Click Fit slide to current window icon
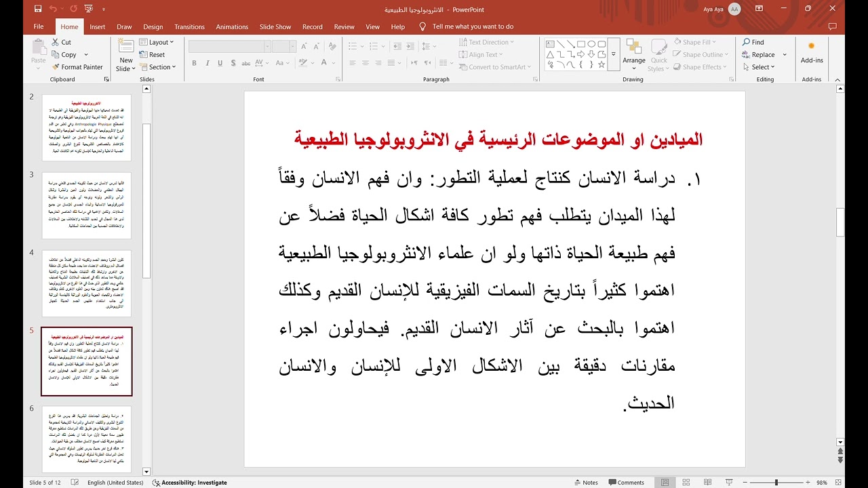 (839, 483)
